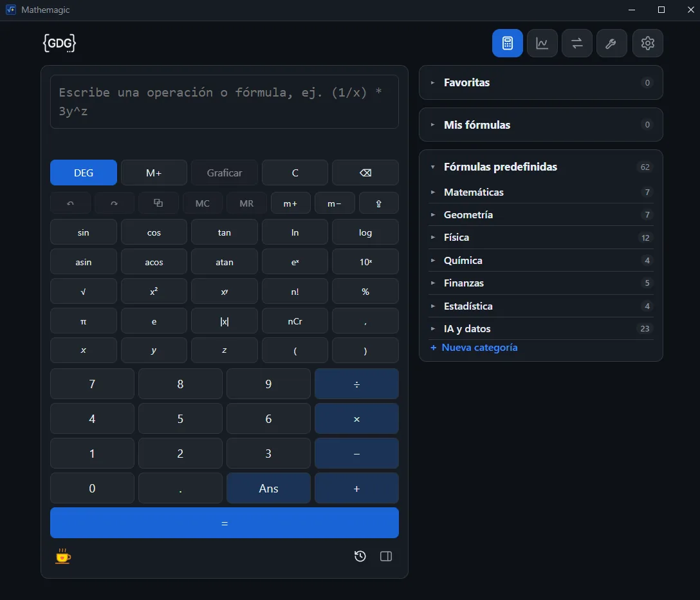Click the asin function key

click(84, 262)
